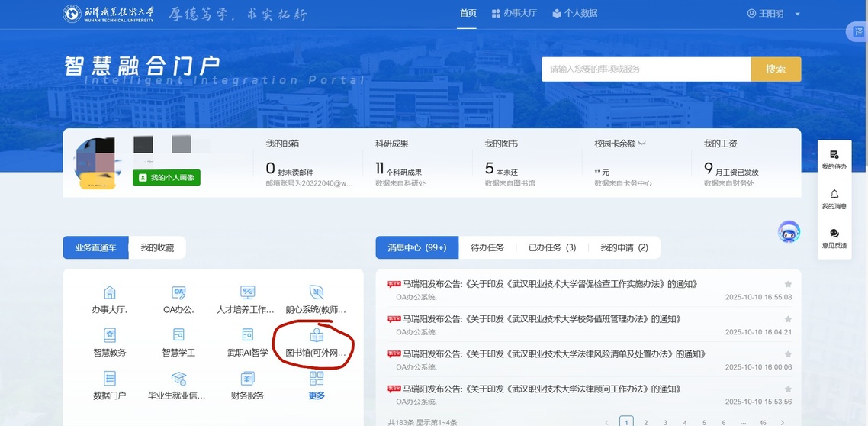Open the 财务服务 finance icon
This screenshot has width=868, height=426.
click(247, 379)
